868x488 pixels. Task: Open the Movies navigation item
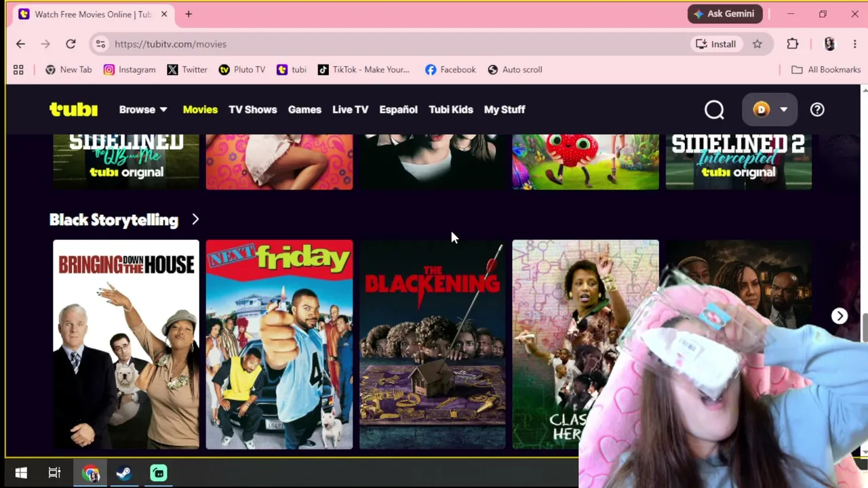pyautogui.click(x=200, y=109)
